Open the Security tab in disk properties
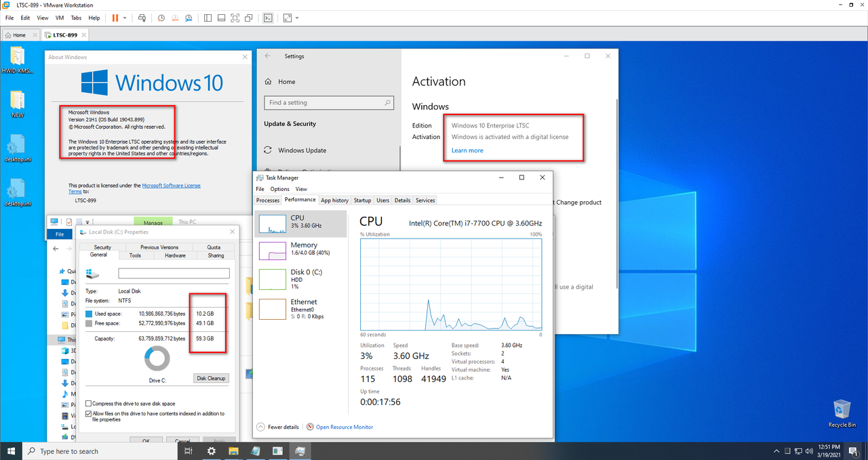The width and height of the screenshot is (868, 460). 102,247
